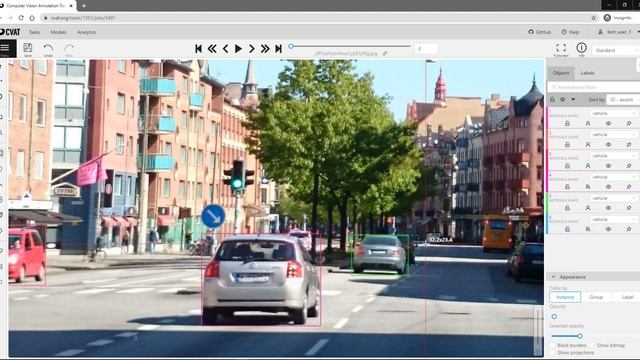Go back multiple frames with double-left arrows

click(x=212, y=49)
